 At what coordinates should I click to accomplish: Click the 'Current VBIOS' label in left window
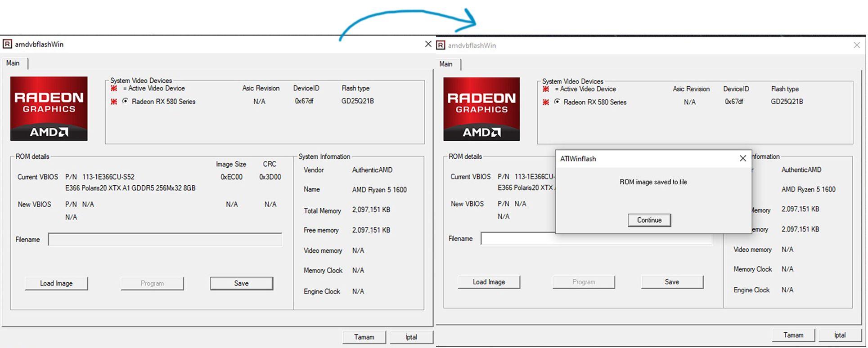click(38, 177)
